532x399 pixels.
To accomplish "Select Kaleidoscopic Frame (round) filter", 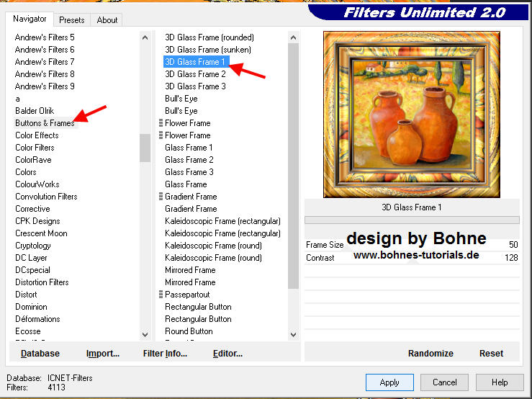I will pyautogui.click(x=213, y=246).
